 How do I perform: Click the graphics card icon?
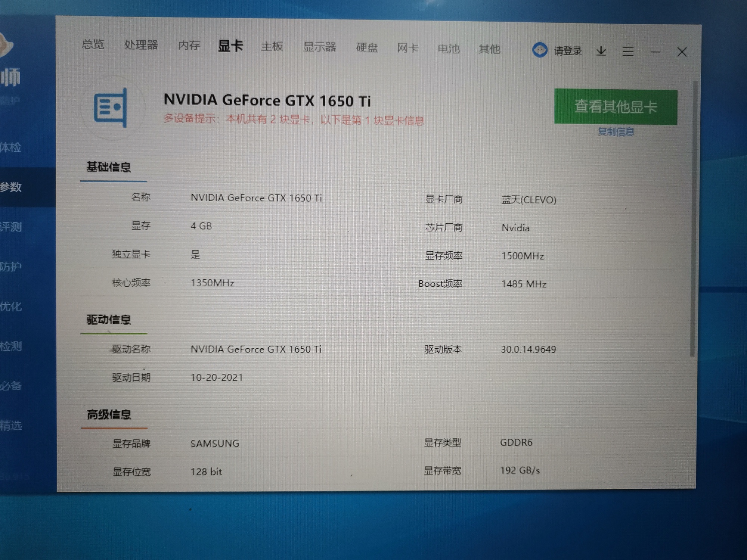point(111,108)
